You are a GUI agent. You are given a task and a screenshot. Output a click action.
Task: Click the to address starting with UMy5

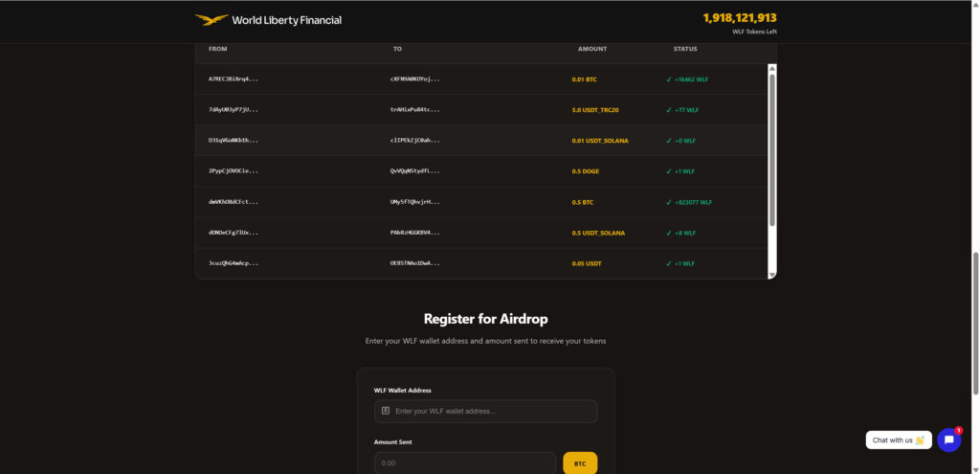pos(415,202)
